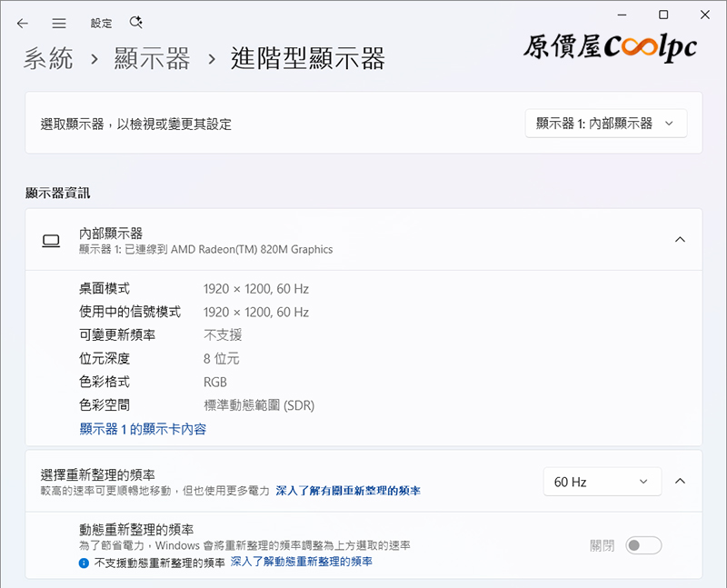Collapse the 內部顯示器 info section
727x588 pixels.
click(x=680, y=240)
